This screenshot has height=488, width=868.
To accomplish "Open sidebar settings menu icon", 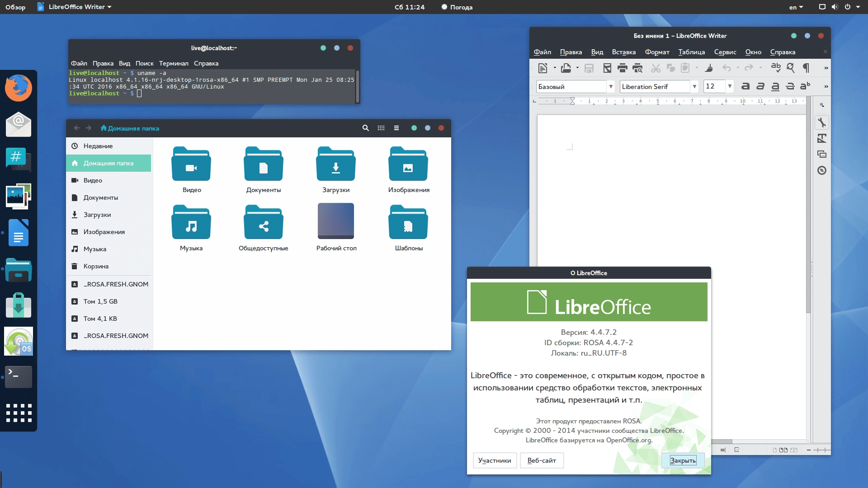I will click(x=822, y=105).
